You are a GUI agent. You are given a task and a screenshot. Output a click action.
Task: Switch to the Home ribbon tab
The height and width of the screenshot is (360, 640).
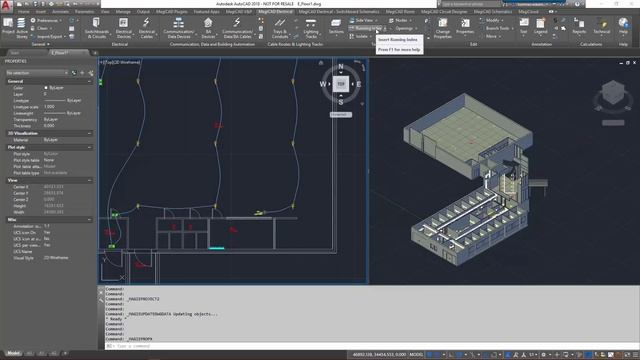tap(23, 12)
